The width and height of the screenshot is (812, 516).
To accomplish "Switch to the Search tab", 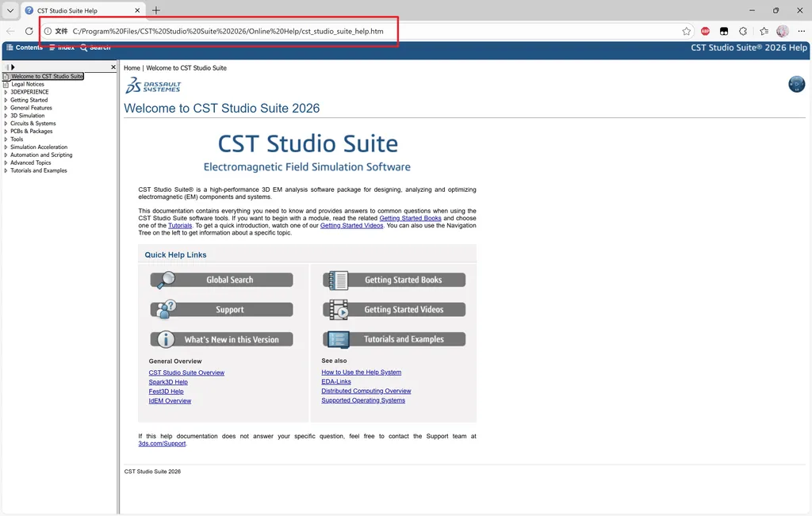I will pyautogui.click(x=95, y=48).
